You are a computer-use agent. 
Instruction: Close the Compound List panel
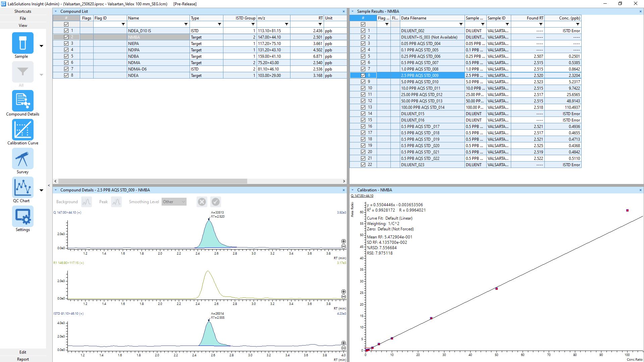click(x=343, y=11)
